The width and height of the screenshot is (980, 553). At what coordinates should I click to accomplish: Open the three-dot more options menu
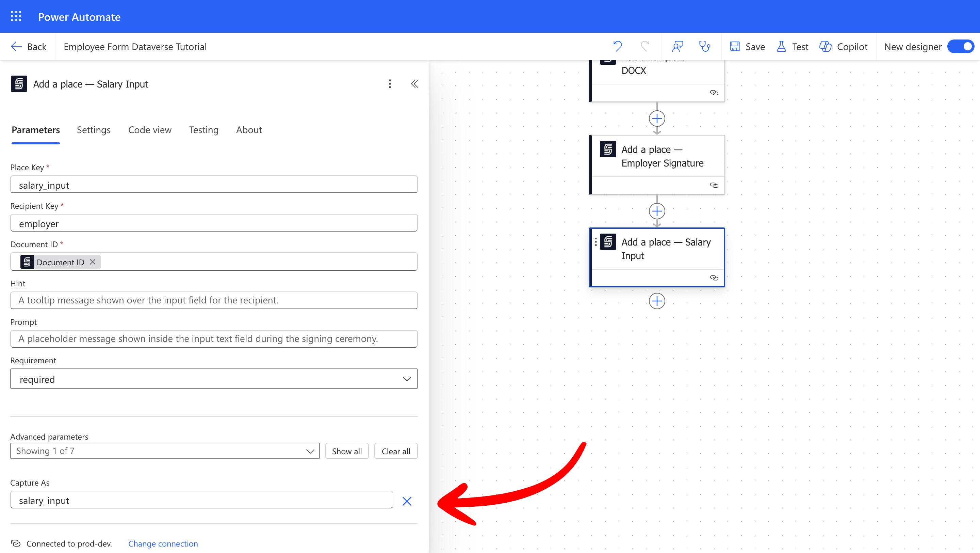coord(390,84)
